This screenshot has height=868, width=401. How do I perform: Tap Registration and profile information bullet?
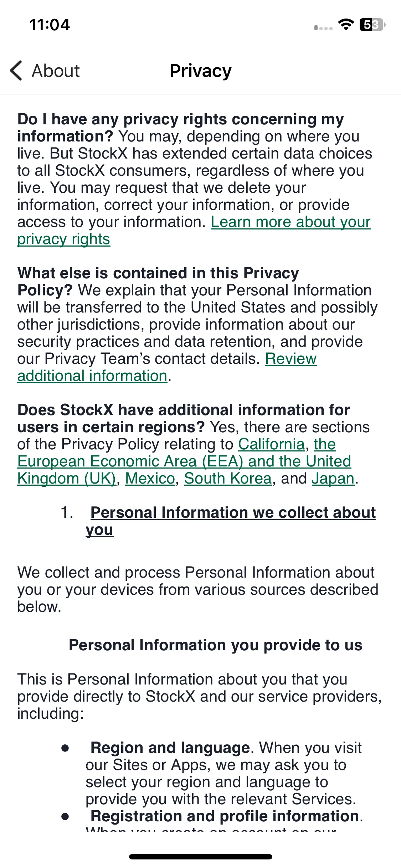tap(225, 816)
